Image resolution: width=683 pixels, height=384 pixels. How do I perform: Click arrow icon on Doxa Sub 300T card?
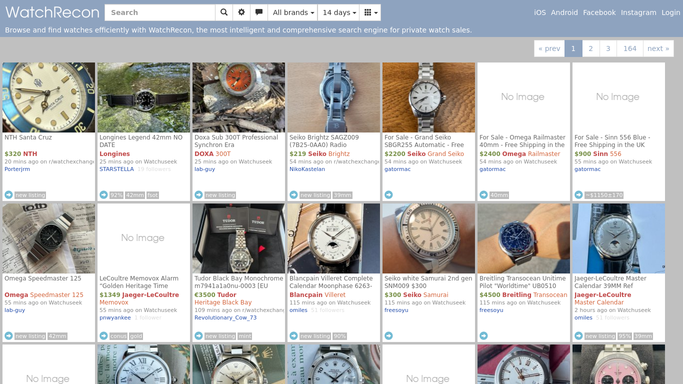(x=199, y=195)
